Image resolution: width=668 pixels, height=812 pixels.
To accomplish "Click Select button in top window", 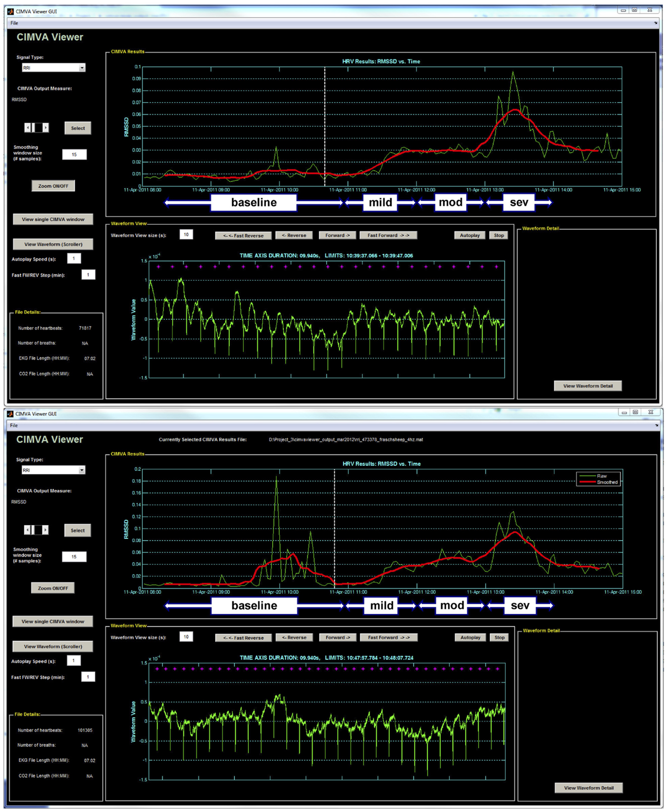I will (x=78, y=128).
